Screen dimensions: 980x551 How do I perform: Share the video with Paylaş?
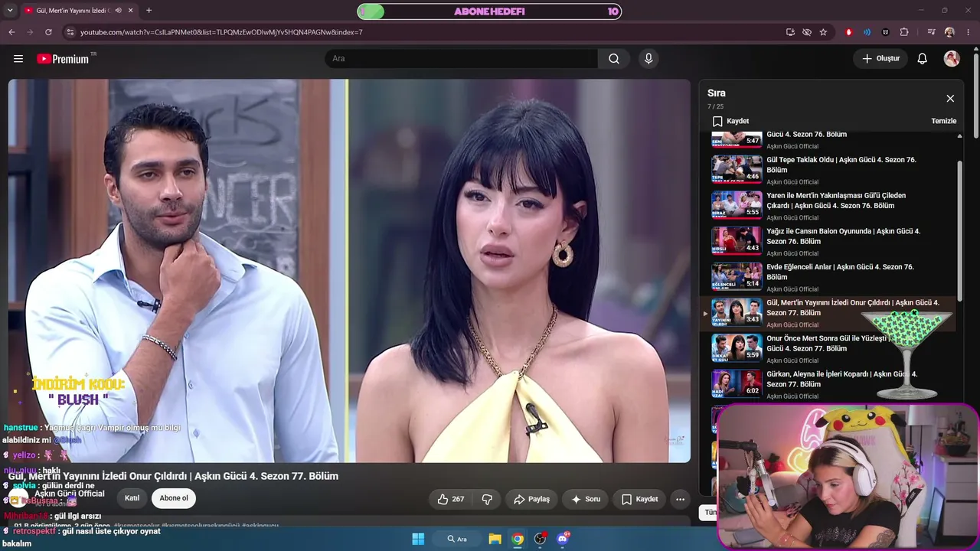531,499
